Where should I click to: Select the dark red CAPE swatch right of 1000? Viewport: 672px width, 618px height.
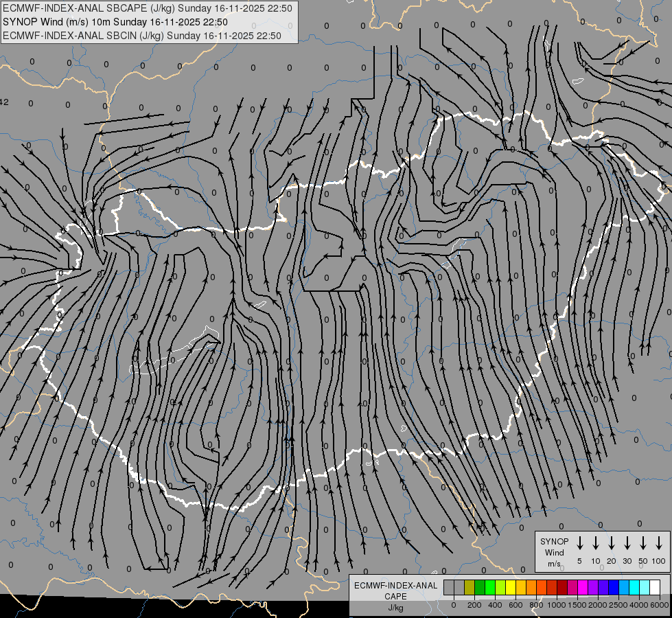coord(562,587)
